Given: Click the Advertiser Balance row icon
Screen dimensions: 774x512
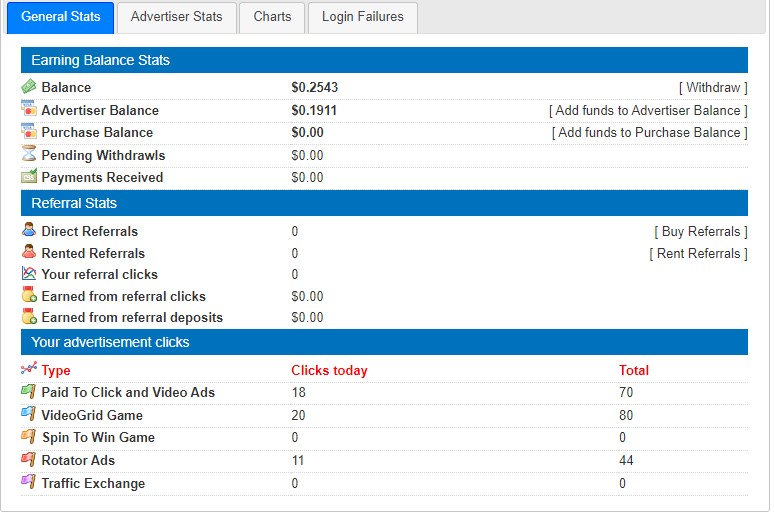Looking at the screenshot, I should (x=29, y=109).
